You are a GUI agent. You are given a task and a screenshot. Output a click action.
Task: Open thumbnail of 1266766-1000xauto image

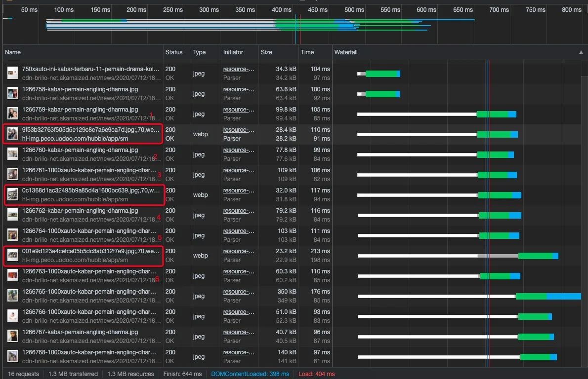click(13, 316)
